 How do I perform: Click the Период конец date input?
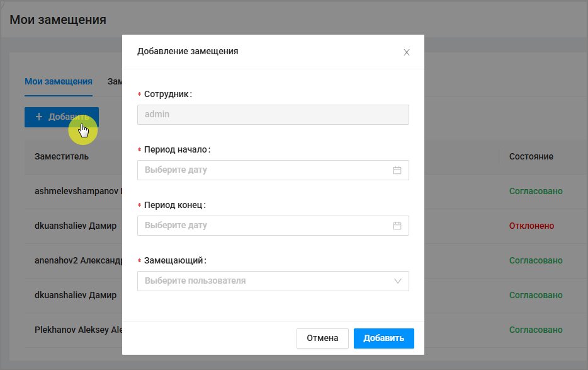264,226
